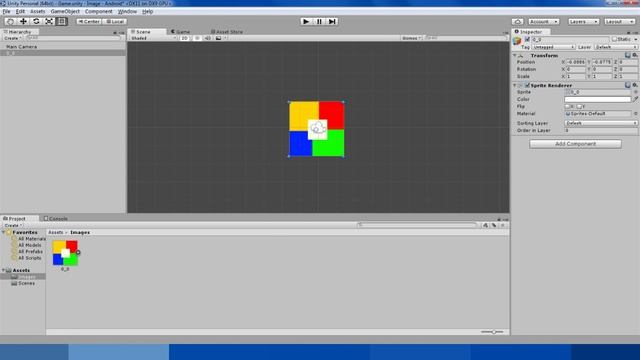Click Position Y field
This screenshot has width=640, height=360.
(x=602, y=62)
